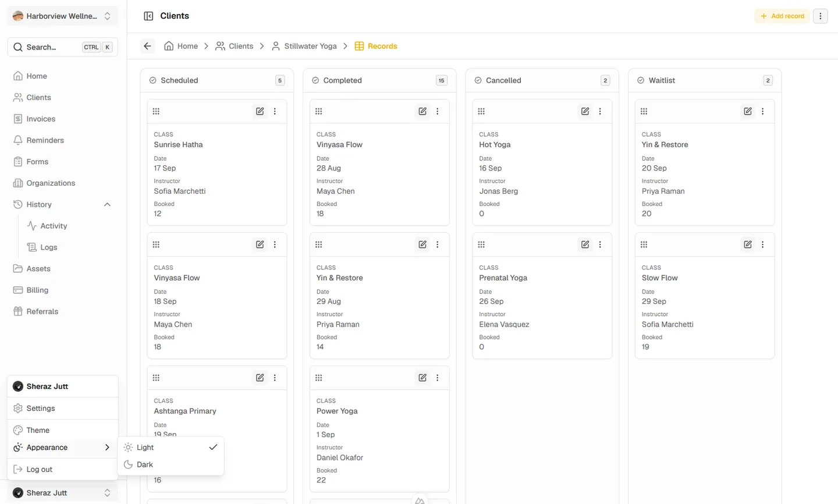Edit the Power Yoga card

coord(422,378)
